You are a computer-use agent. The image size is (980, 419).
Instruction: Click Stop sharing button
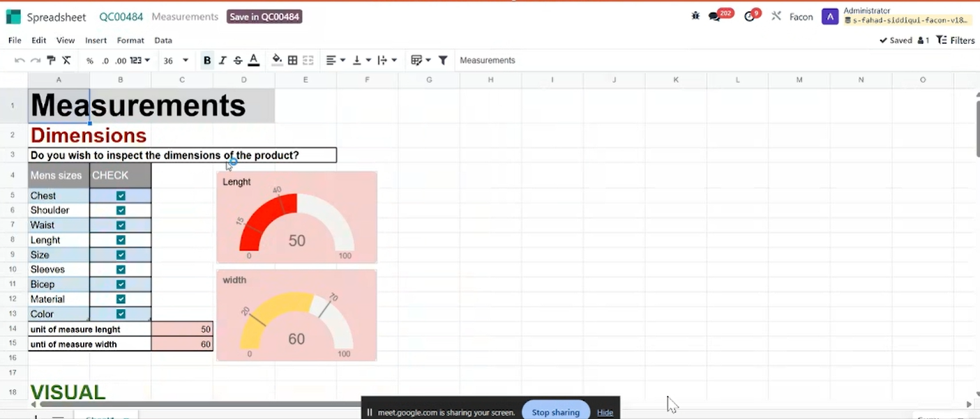555,412
